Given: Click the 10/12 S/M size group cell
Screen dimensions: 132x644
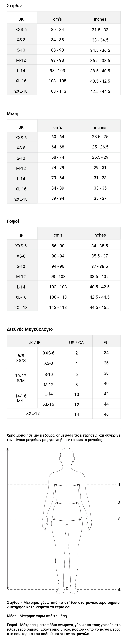Looking at the screenshot, I should (21, 378).
